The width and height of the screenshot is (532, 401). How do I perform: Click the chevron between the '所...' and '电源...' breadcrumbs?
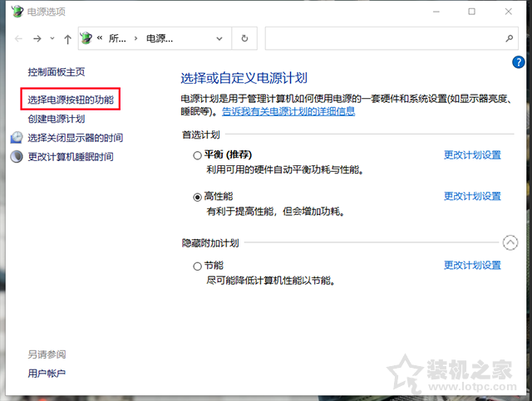[135, 38]
